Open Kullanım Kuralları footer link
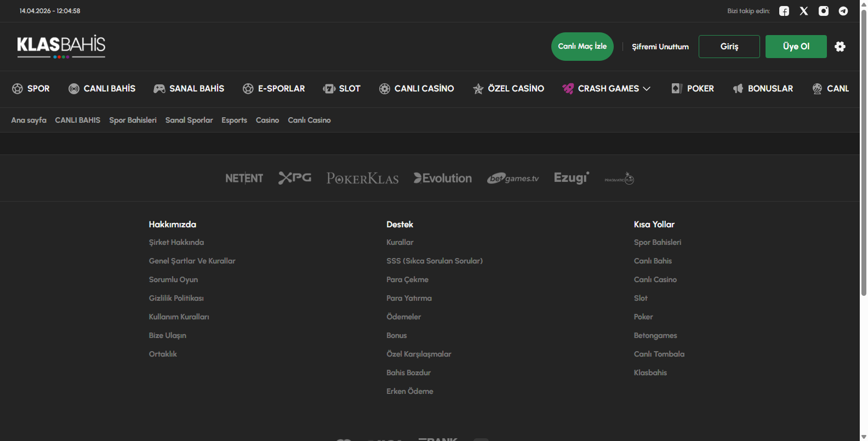Viewport: 868px width, 441px height. 179,317
